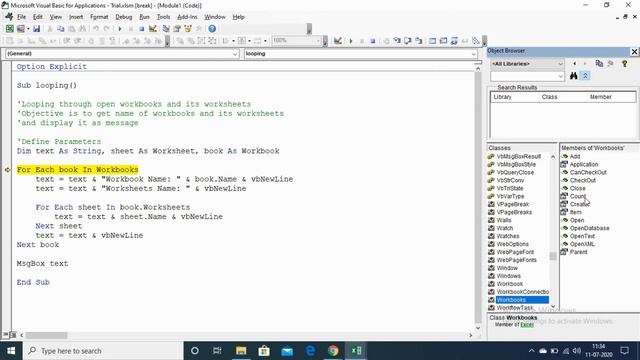
Task: Click Copy to Clipboard icon in Object Browser
Action: (x=599, y=64)
